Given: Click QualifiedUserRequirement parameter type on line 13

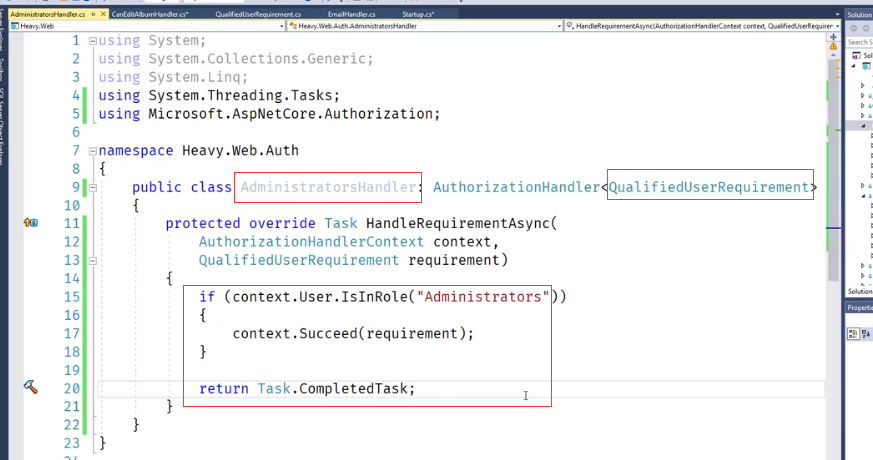Looking at the screenshot, I should [x=298, y=260].
